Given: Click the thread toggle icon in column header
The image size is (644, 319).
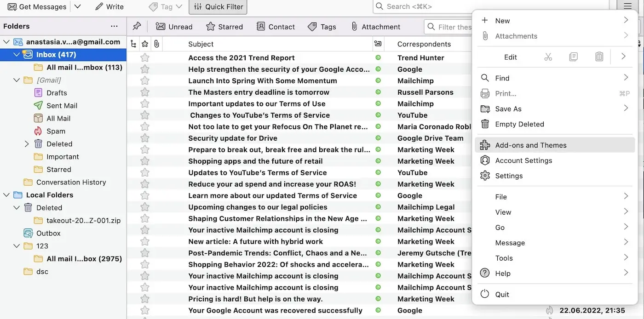Looking at the screenshot, I should pos(133,44).
